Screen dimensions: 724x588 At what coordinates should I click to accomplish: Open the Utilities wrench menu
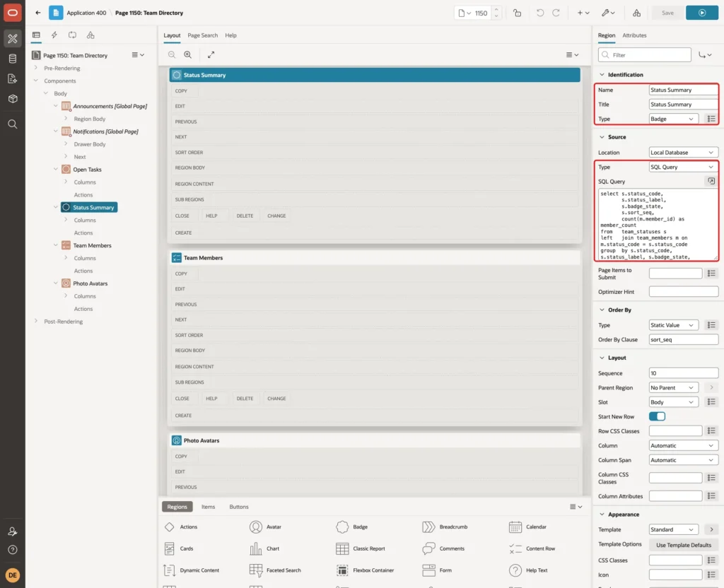(608, 13)
